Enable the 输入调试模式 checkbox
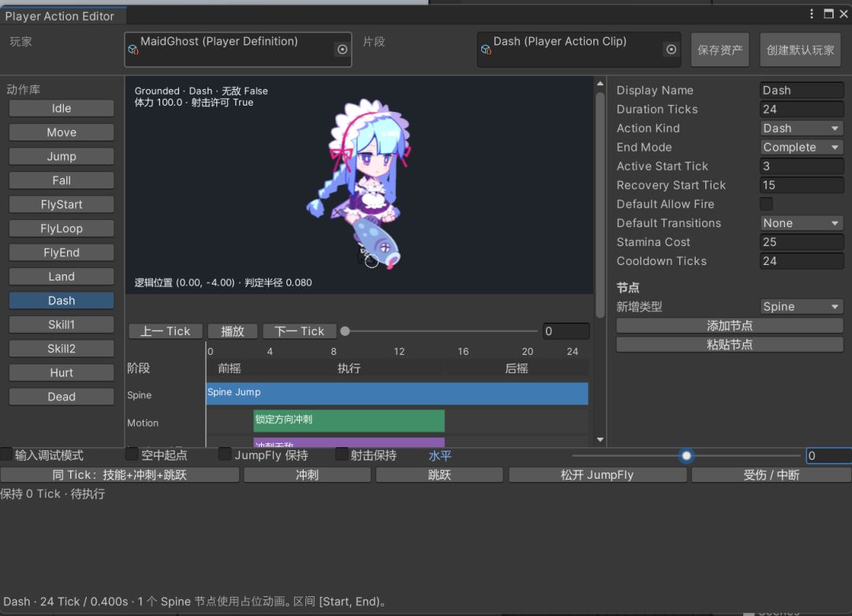The width and height of the screenshot is (852, 616). click(6, 454)
